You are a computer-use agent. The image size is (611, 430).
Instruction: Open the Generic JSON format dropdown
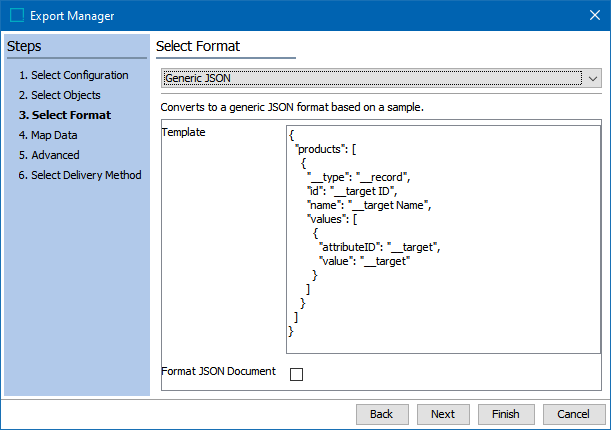point(372,78)
